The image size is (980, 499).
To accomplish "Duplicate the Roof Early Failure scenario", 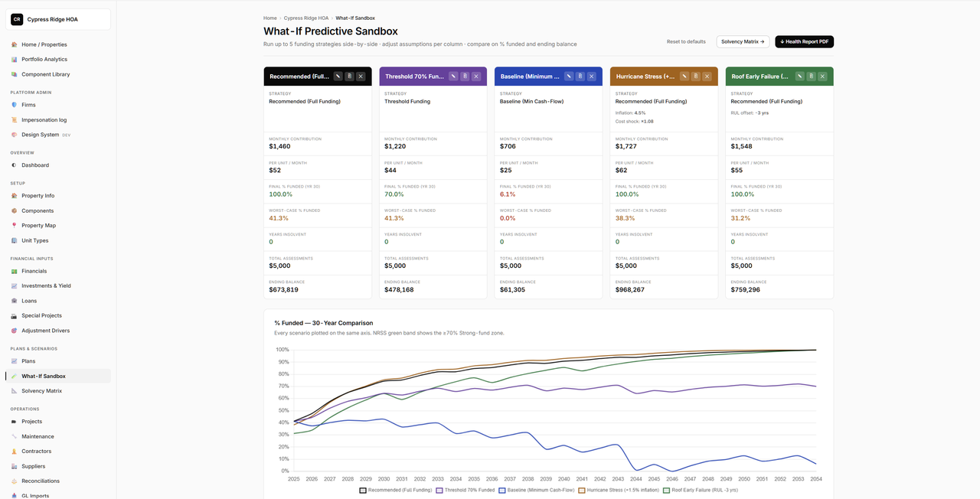I will coord(811,77).
